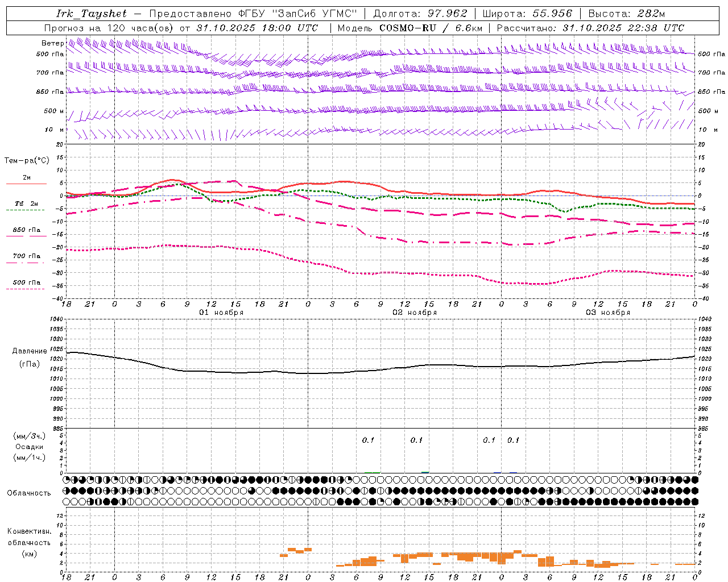Click the date label 03 ноября

click(608, 313)
